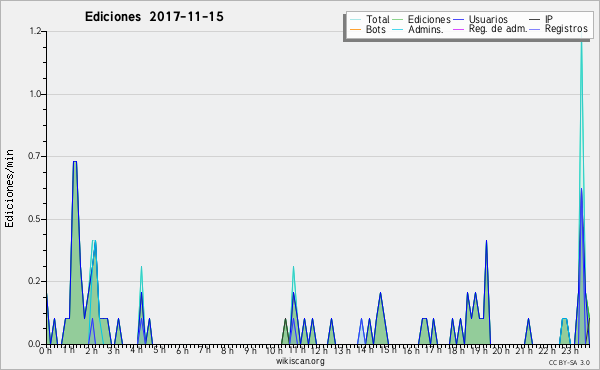Image resolution: width=600 pixels, height=370 pixels.
Task: Click the '16 h' x-axis label
Action: coord(411,350)
